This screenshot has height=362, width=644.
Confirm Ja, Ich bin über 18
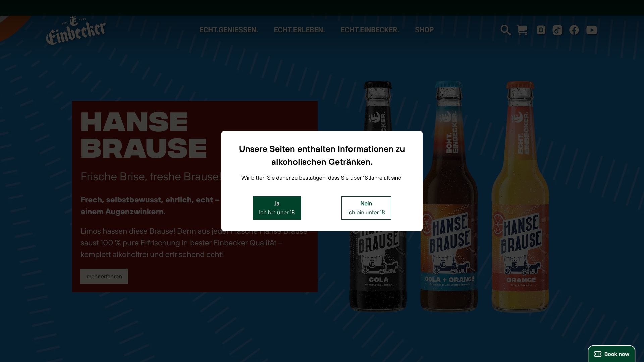point(277,208)
